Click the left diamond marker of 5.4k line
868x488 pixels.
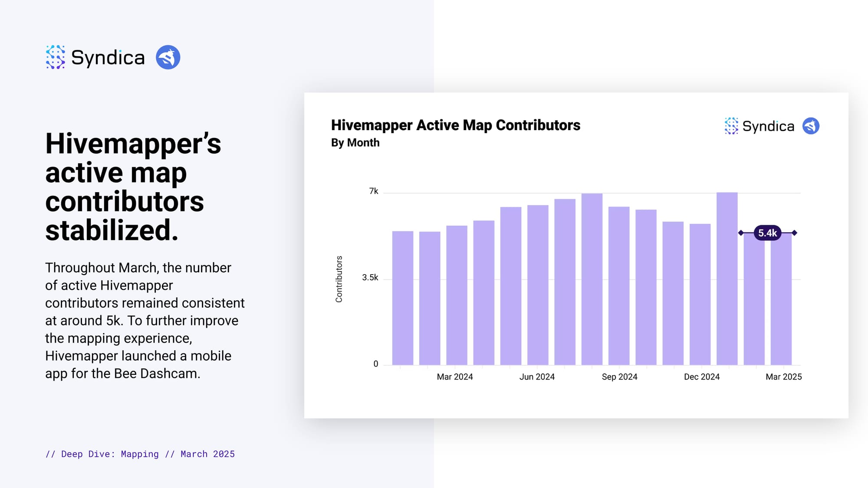[741, 233]
